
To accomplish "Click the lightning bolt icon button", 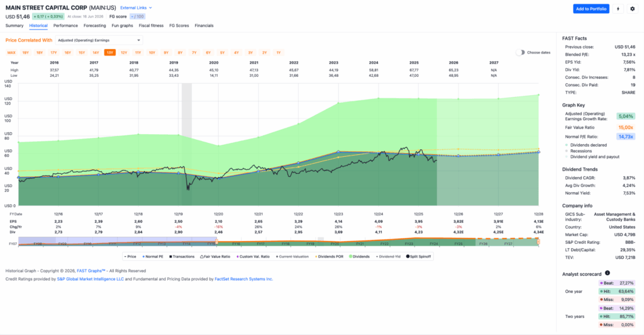I will click(x=618, y=9).
